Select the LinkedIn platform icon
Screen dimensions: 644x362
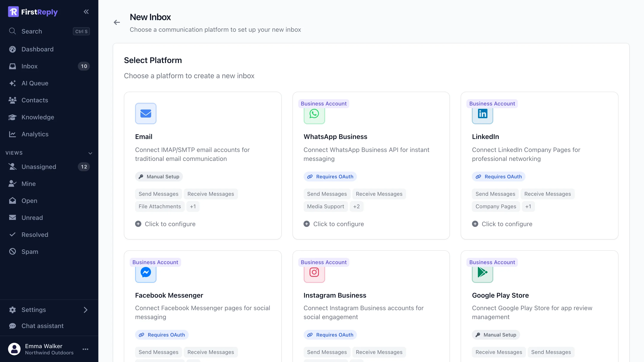pos(483,114)
